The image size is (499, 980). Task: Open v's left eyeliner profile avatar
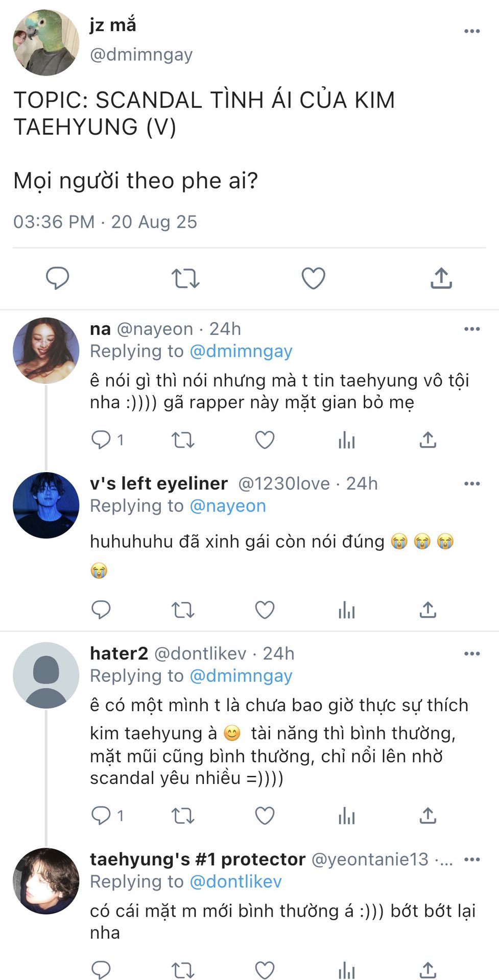(x=46, y=505)
